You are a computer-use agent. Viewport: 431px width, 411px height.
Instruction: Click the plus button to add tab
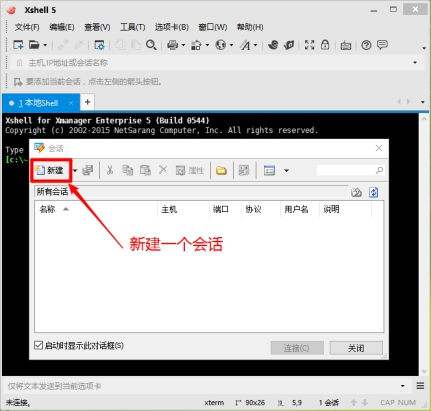click(x=88, y=102)
